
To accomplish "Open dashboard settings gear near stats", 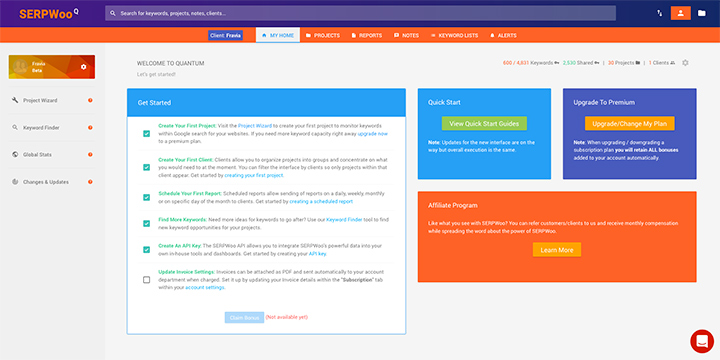I will click(x=685, y=63).
